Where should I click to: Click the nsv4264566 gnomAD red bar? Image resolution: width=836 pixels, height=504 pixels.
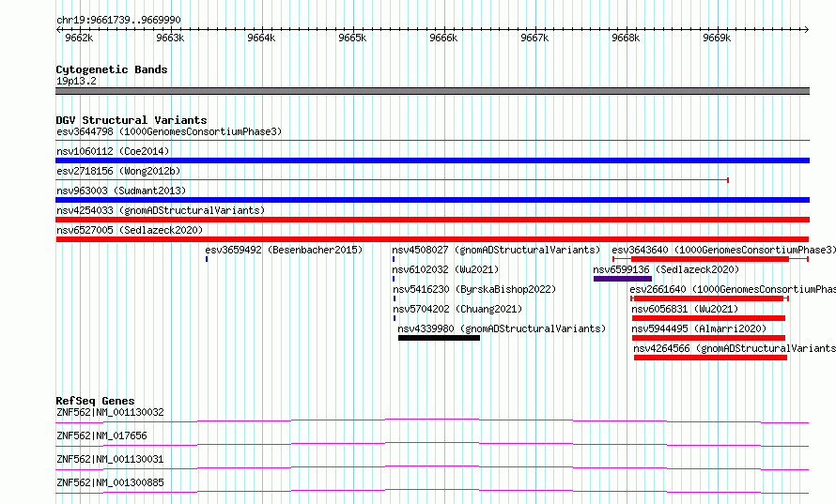(711, 358)
